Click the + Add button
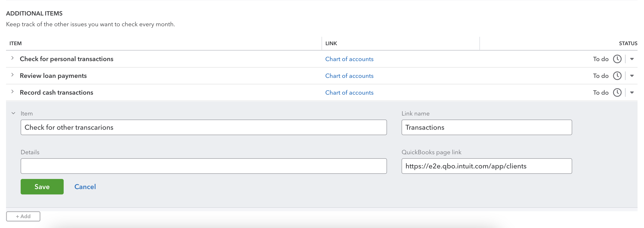Viewport: 644px width, 228px height. point(23,216)
